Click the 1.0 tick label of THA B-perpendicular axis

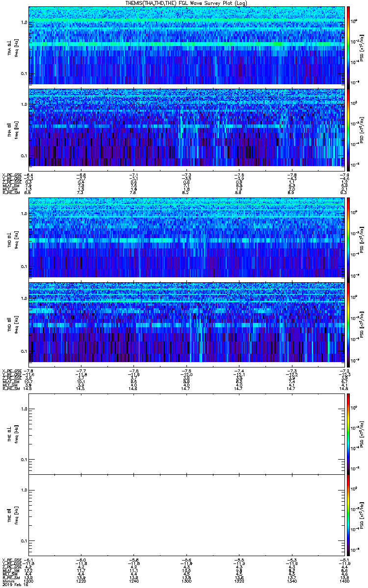[24, 23]
